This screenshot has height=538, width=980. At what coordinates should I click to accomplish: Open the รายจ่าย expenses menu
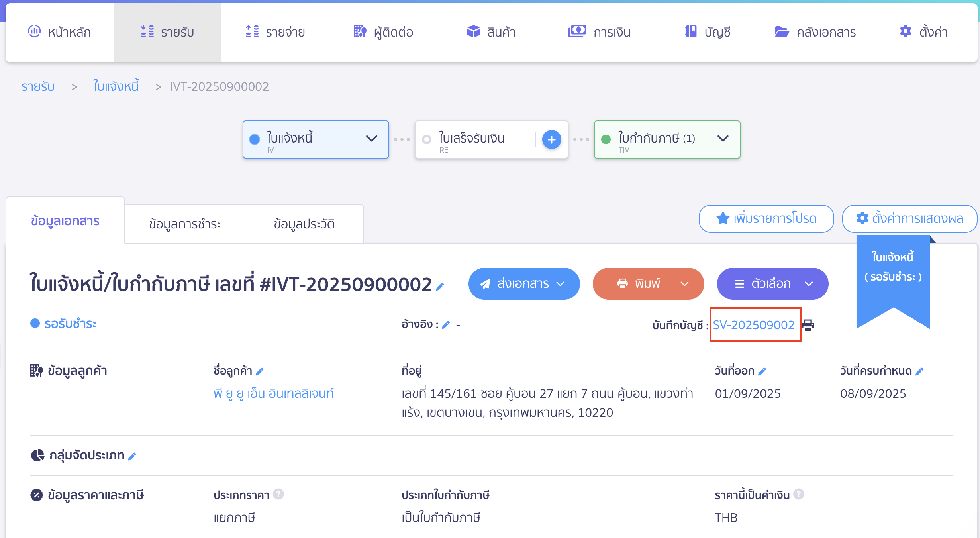pyautogui.click(x=275, y=32)
